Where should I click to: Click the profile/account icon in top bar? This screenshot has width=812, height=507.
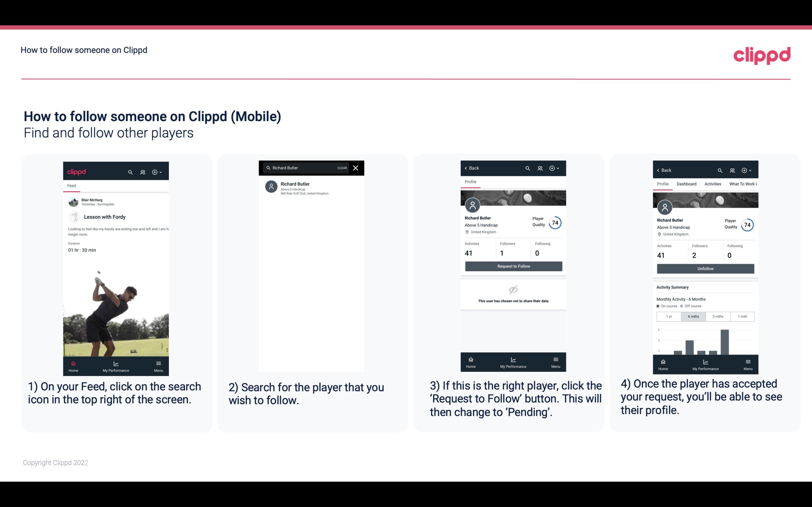tap(142, 171)
